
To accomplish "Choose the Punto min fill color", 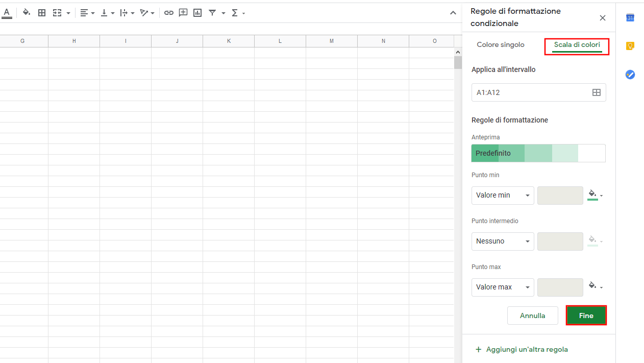I will pos(595,195).
